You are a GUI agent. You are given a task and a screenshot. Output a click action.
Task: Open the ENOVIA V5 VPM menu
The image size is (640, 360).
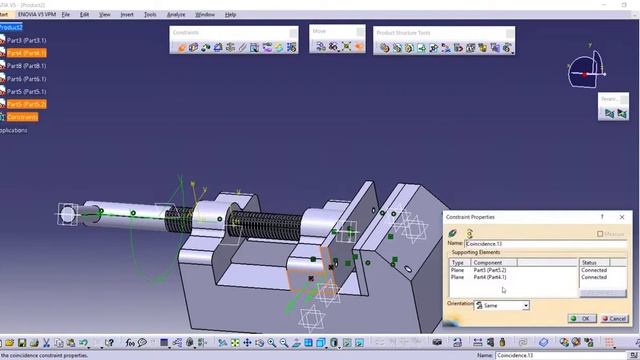[x=37, y=14]
